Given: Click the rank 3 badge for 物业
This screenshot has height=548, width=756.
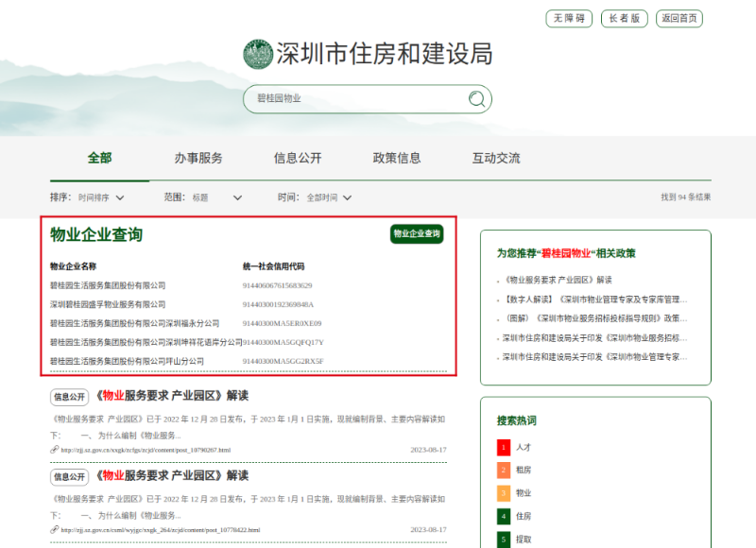Looking at the screenshot, I should pos(504,493).
